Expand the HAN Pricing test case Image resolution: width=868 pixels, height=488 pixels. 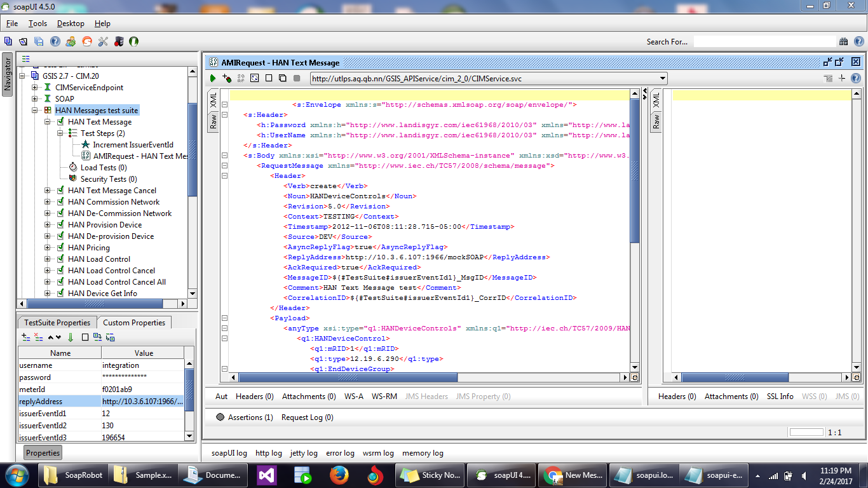(48, 248)
